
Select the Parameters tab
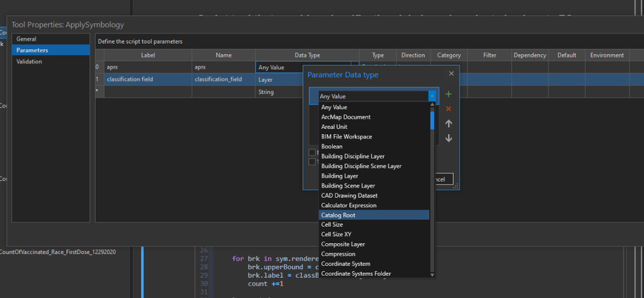point(32,50)
